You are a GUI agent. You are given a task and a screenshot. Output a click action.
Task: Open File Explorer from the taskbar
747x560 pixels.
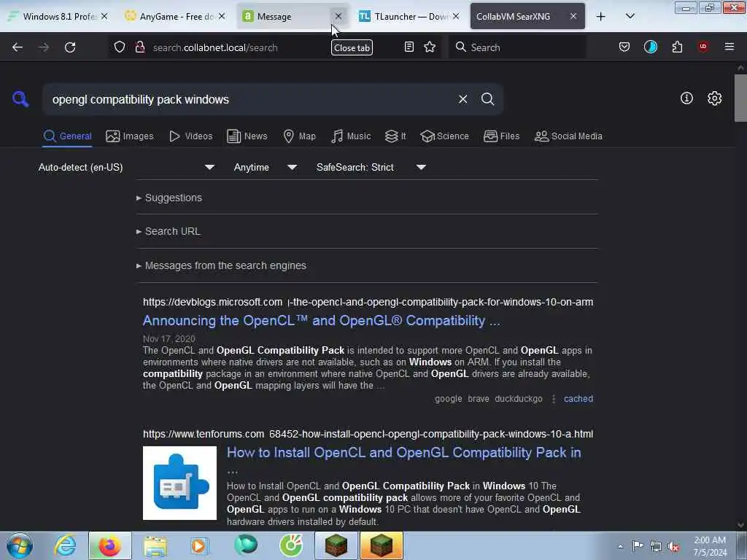coord(155,545)
